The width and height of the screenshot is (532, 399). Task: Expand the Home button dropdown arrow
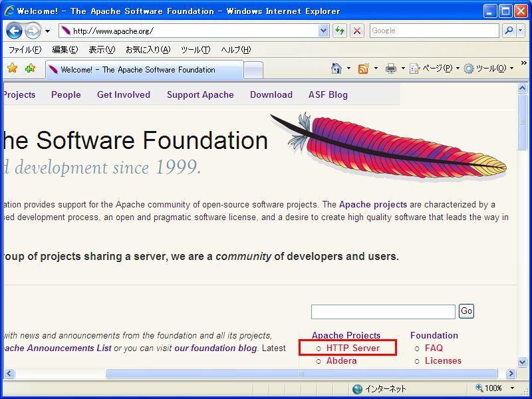click(x=348, y=68)
